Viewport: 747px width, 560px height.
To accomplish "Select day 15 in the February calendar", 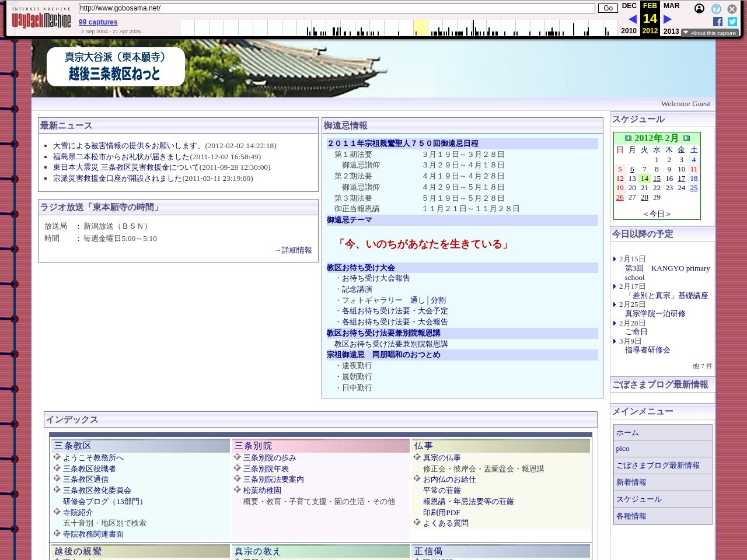I will pos(657,178).
